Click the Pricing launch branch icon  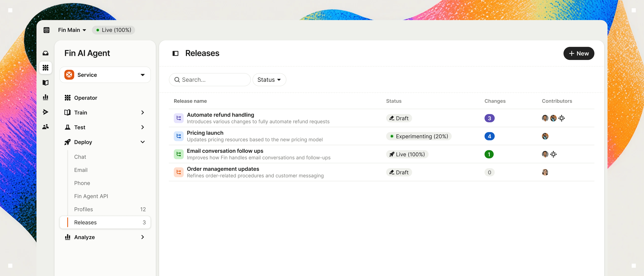click(179, 136)
